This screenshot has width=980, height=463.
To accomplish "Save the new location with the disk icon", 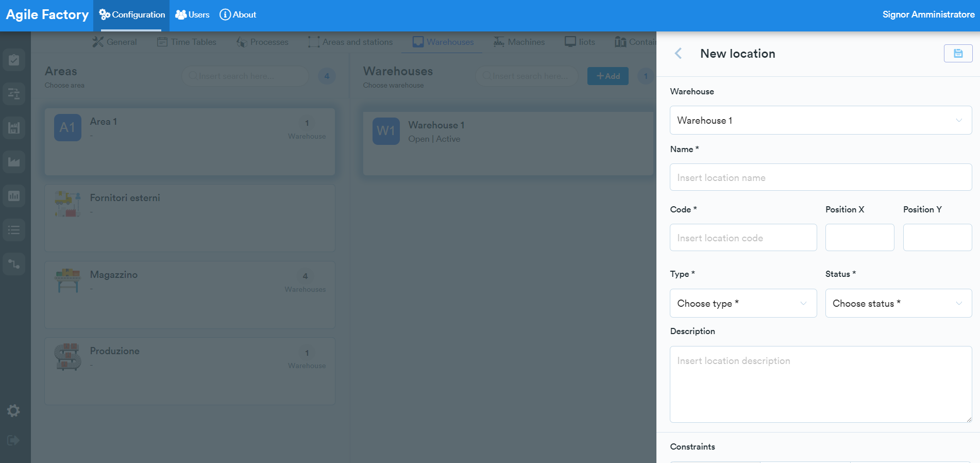I will coord(958,54).
